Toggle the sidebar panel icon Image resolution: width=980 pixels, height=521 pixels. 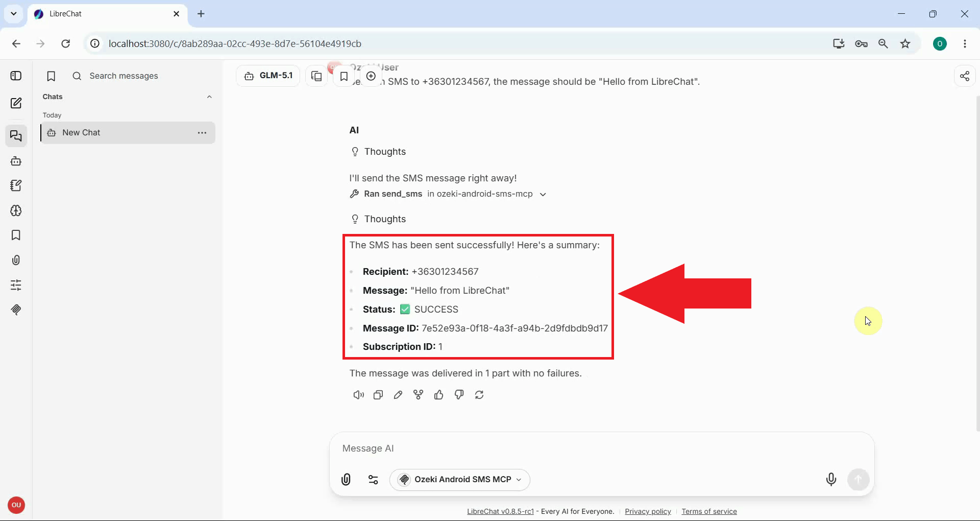point(16,76)
